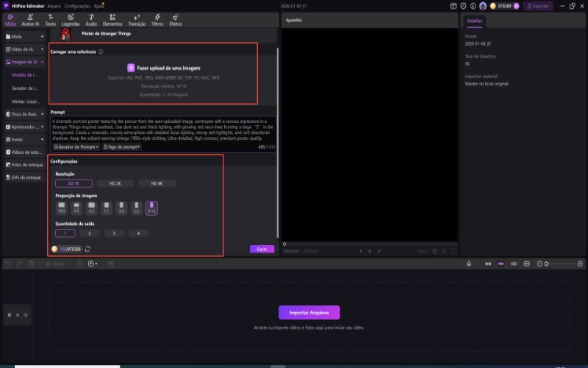Open Vídeos de estoque in sidebar
Screen dimensions: 588x368
pyautogui.click(x=25, y=152)
